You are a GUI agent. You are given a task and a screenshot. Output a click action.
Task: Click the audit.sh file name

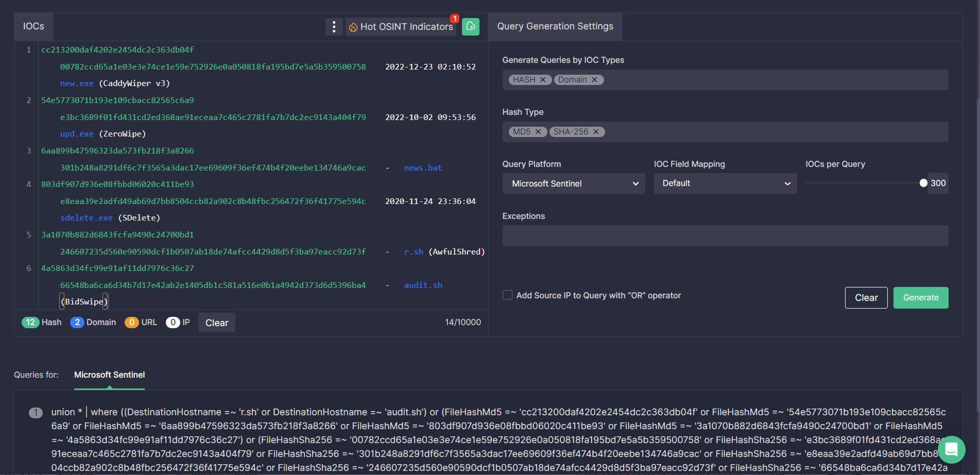pos(423,285)
